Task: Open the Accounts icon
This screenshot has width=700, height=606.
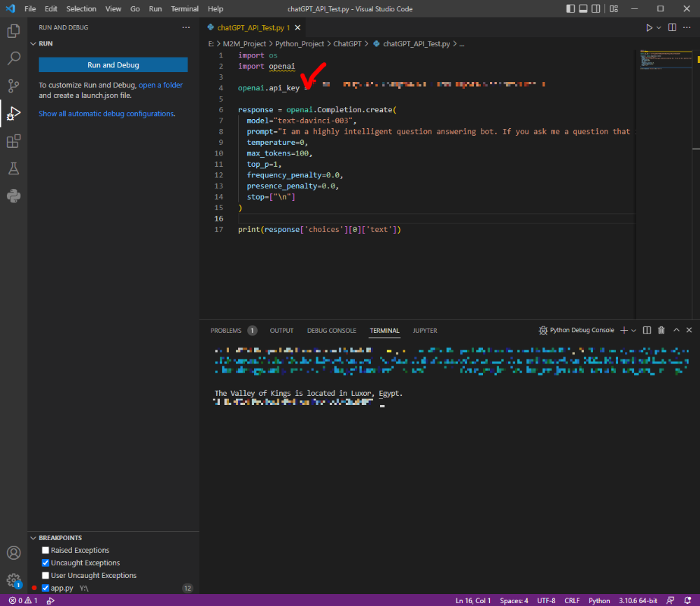Action: (x=13, y=553)
